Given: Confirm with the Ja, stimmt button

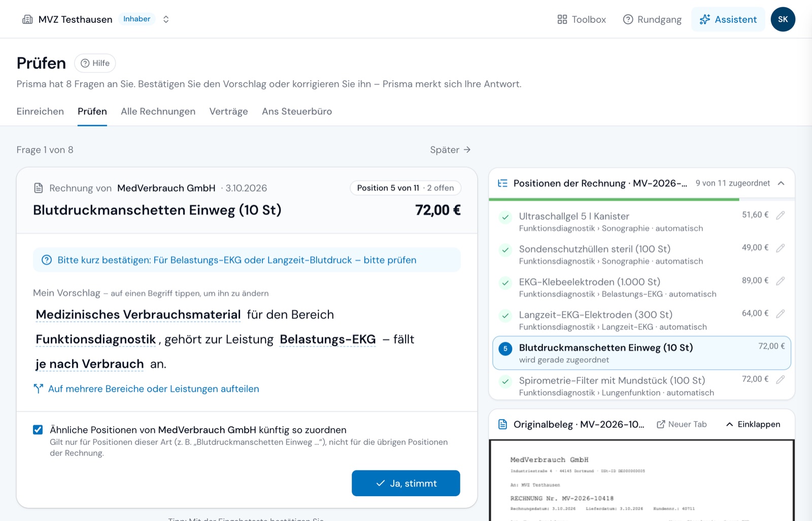Looking at the screenshot, I should (x=406, y=483).
